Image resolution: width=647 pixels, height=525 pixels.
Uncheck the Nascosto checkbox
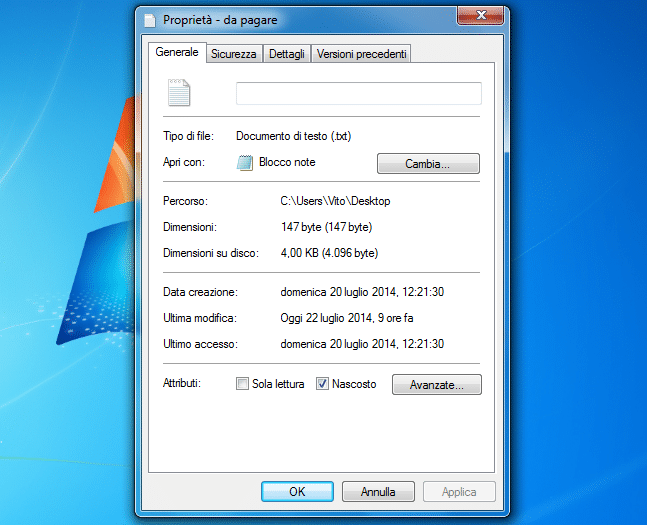click(322, 384)
